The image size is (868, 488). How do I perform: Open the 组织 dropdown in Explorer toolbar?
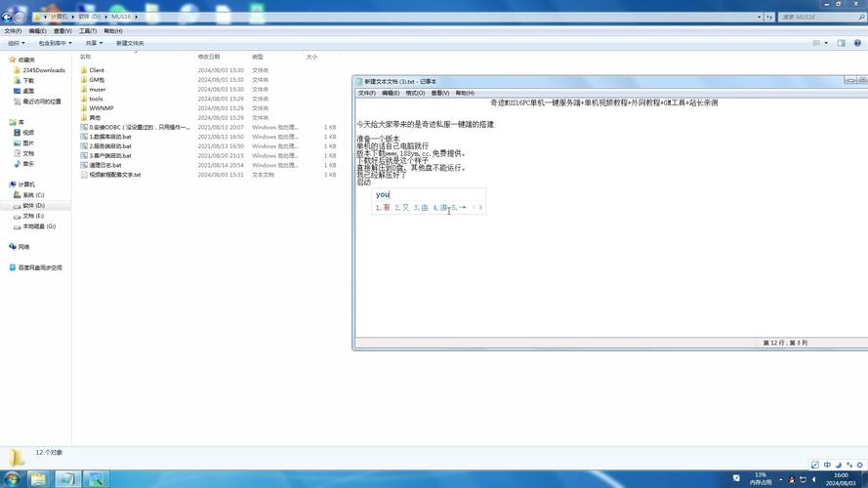16,43
